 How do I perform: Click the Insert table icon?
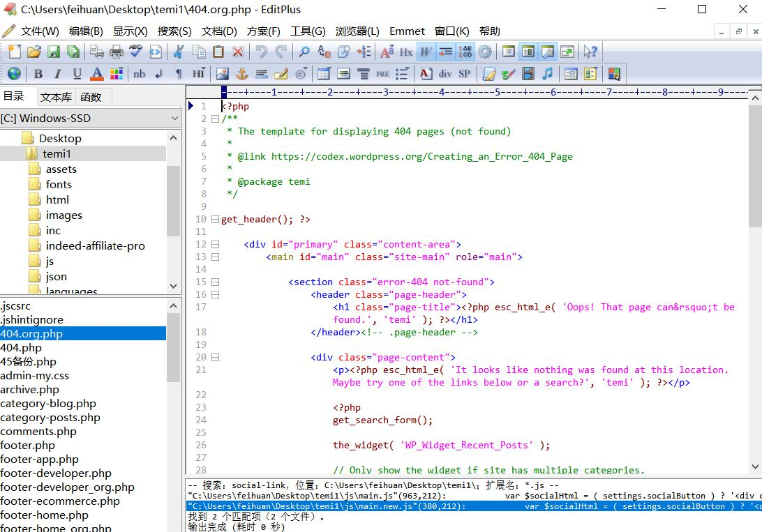point(324,74)
